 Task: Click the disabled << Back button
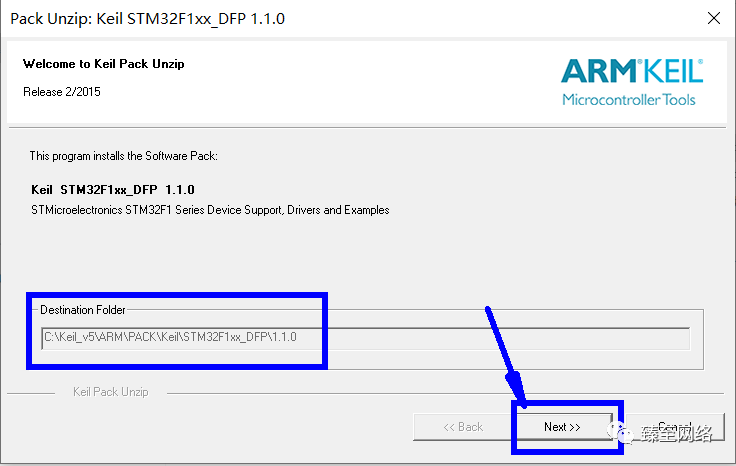click(462, 427)
